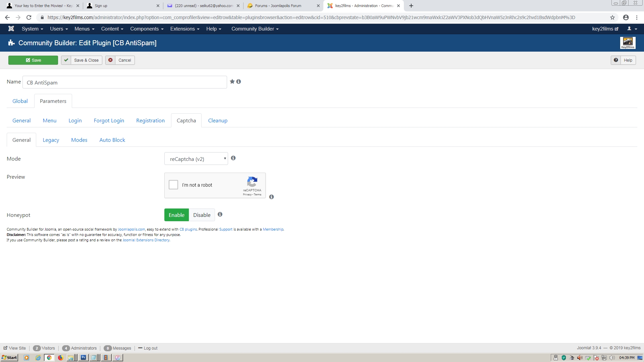Open Joomlapolis.com link in footer
The image size is (644, 362).
pos(131,229)
